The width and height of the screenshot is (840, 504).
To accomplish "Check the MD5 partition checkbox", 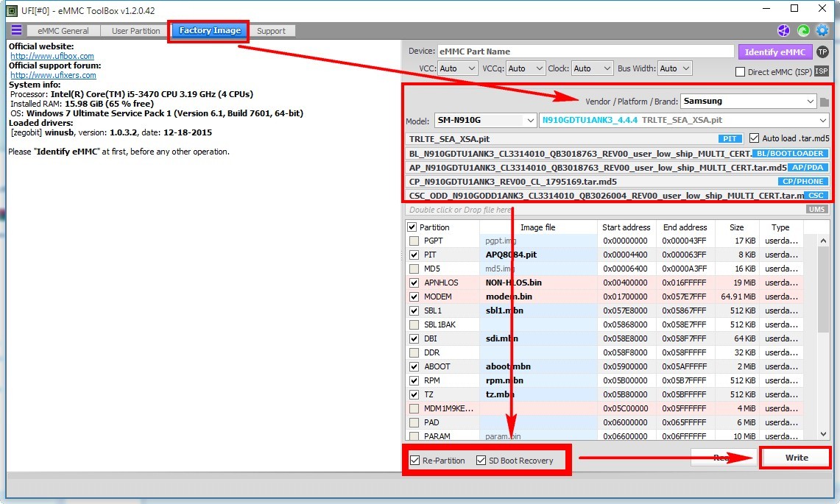I will (x=414, y=269).
